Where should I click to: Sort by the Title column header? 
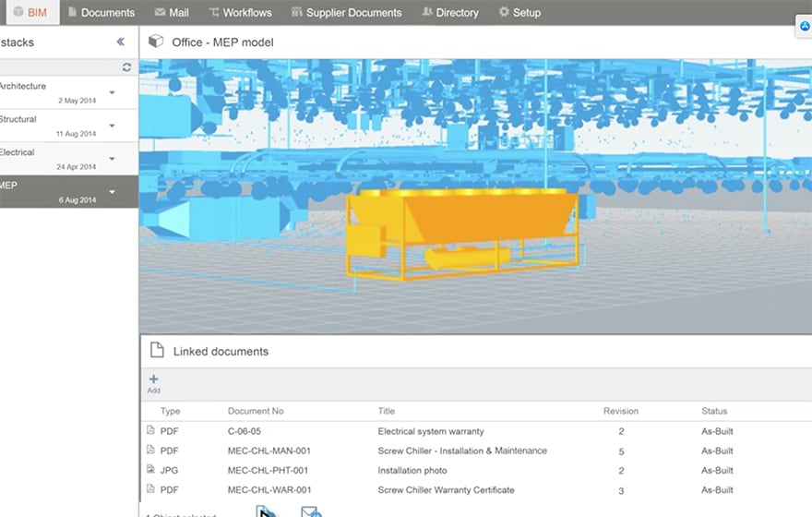tap(387, 411)
